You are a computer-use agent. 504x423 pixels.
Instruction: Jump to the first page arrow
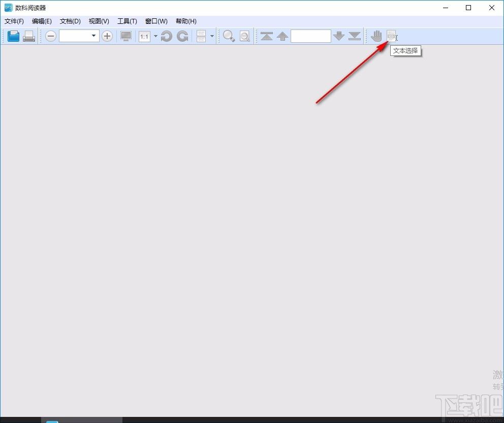click(266, 36)
